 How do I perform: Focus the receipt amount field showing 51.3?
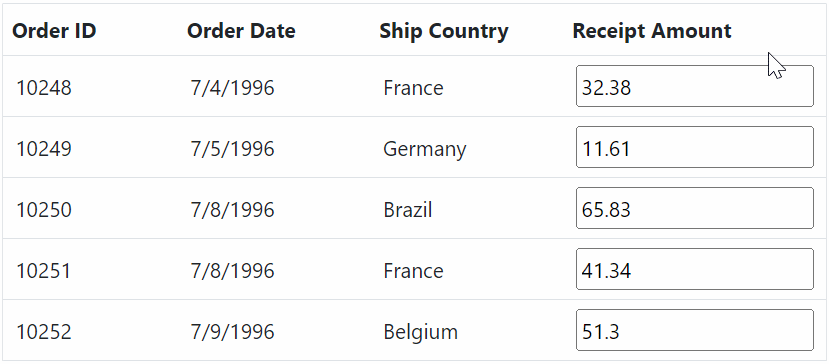[x=695, y=330]
